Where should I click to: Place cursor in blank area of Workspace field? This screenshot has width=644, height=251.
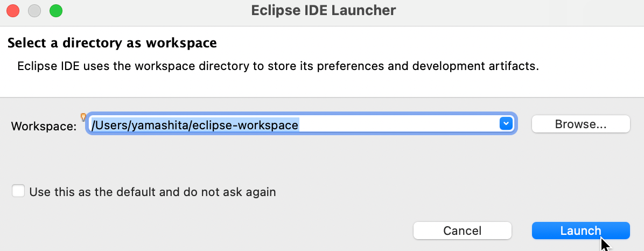(398, 124)
